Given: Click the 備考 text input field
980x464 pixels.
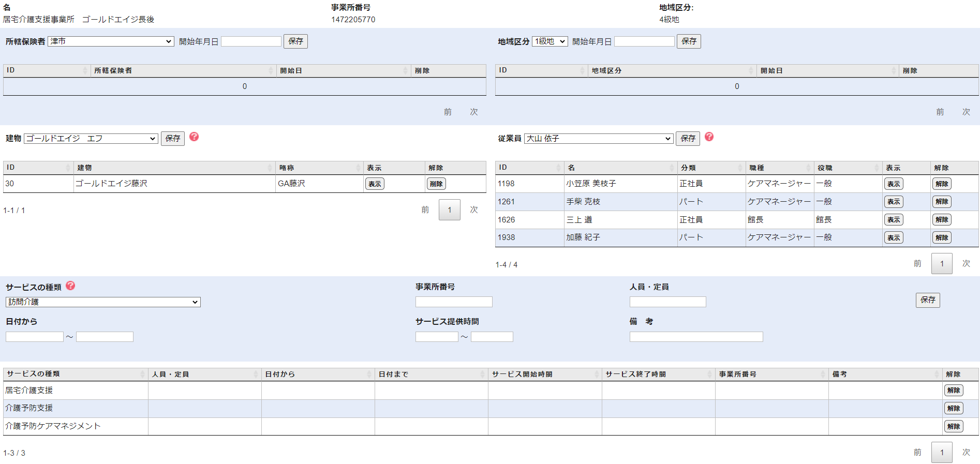Looking at the screenshot, I should click(x=696, y=337).
